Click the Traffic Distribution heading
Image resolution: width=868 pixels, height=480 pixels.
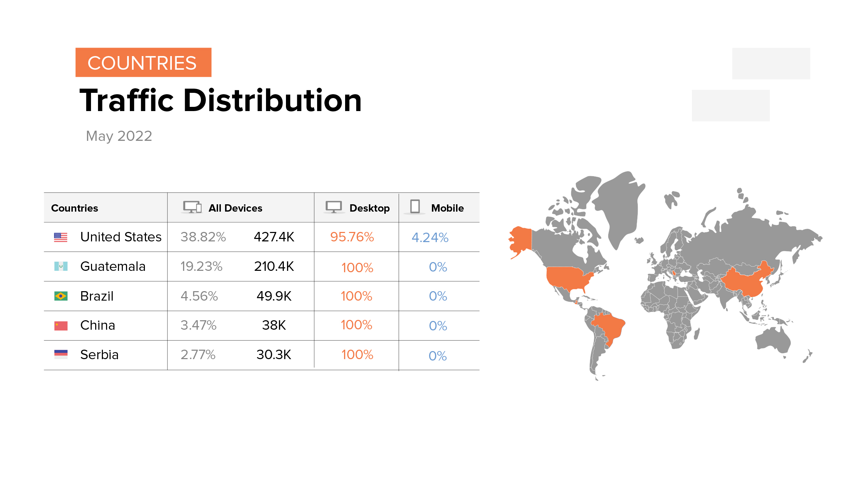[220, 101]
